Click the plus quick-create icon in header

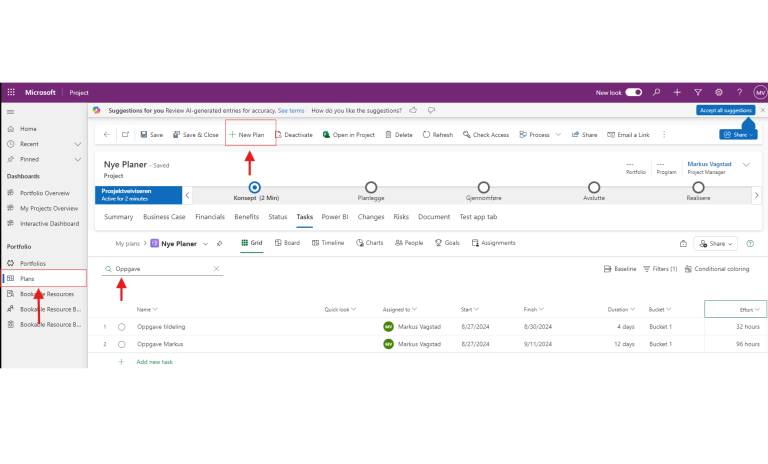tap(677, 92)
